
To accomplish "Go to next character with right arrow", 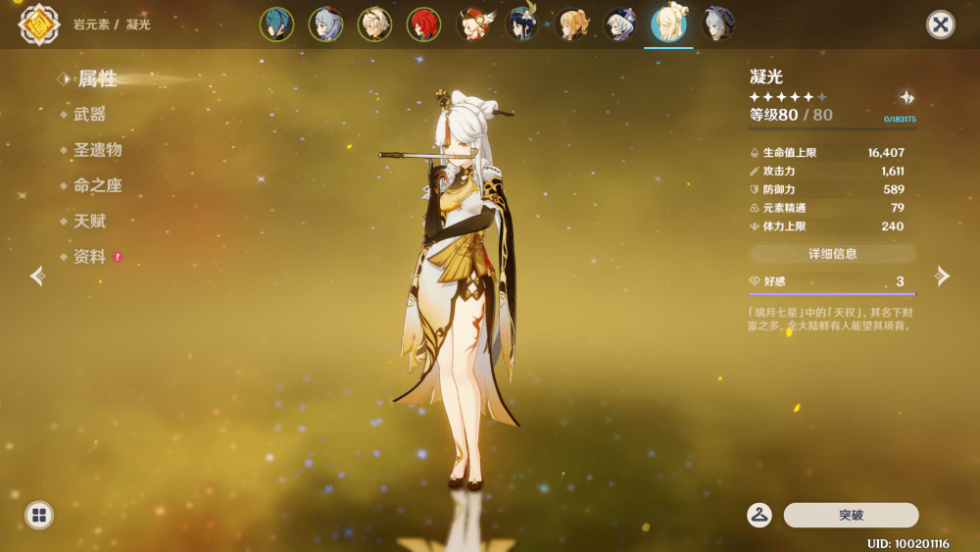I will (942, 276).
